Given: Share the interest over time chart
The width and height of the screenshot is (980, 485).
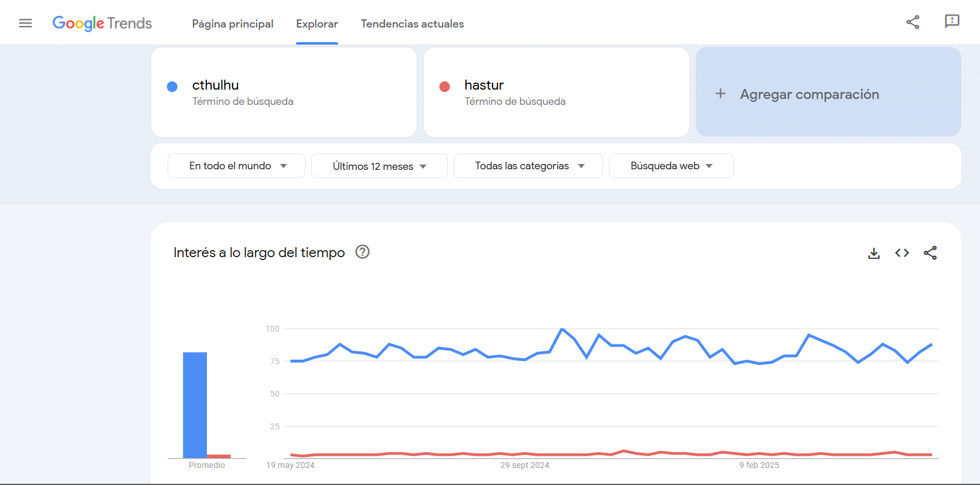Looking at the screenshot, I should point(930,253).
